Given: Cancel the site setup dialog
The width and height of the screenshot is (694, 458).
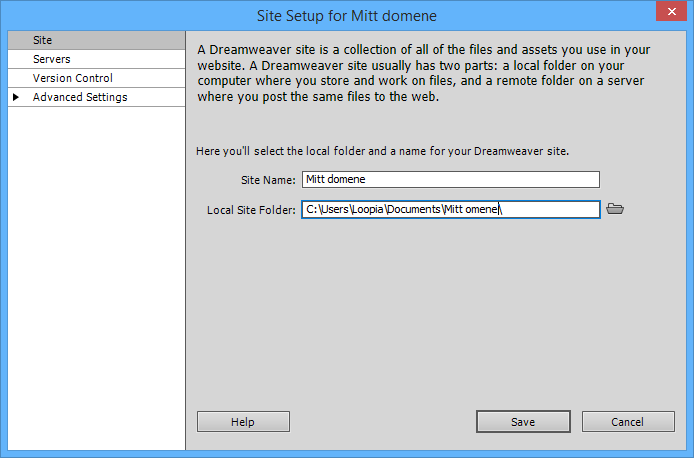Looking at the screenshot, I should 628,422.
